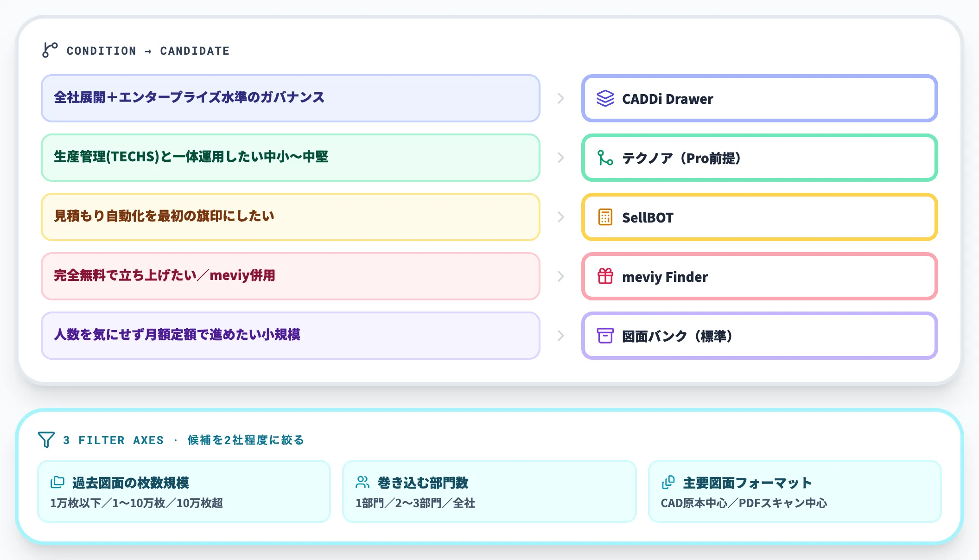Viewport: 979px width, 560px height.
Task: Click the chevron after 全社展開＋エンタープライズ condition
Action: click(561, 98)
